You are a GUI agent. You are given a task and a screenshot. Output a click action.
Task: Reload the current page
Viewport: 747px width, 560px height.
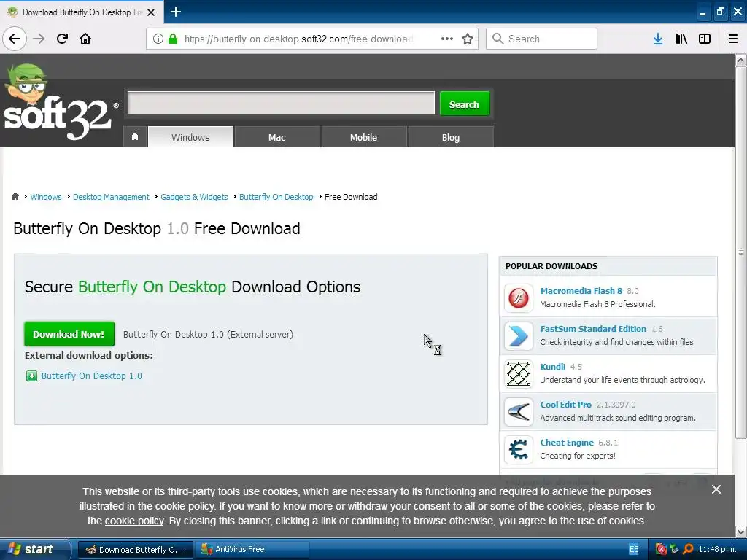coord(62,39)
